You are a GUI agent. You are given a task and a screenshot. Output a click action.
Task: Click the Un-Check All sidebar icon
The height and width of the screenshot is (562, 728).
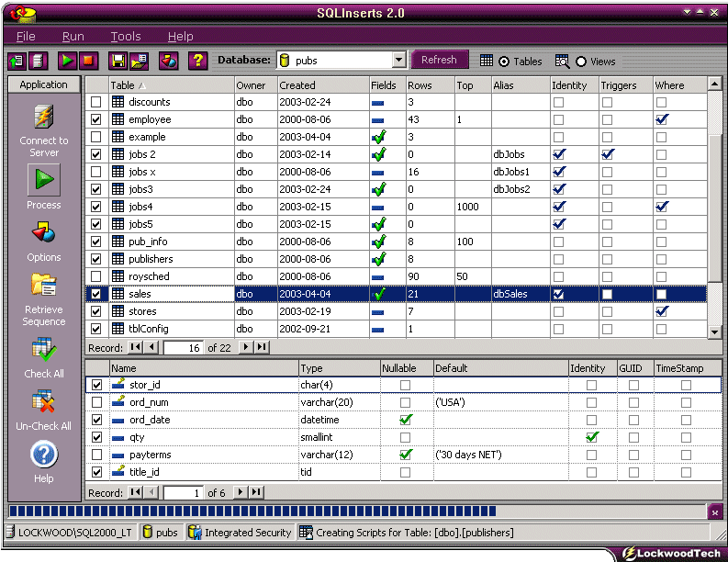pos(44,401)
